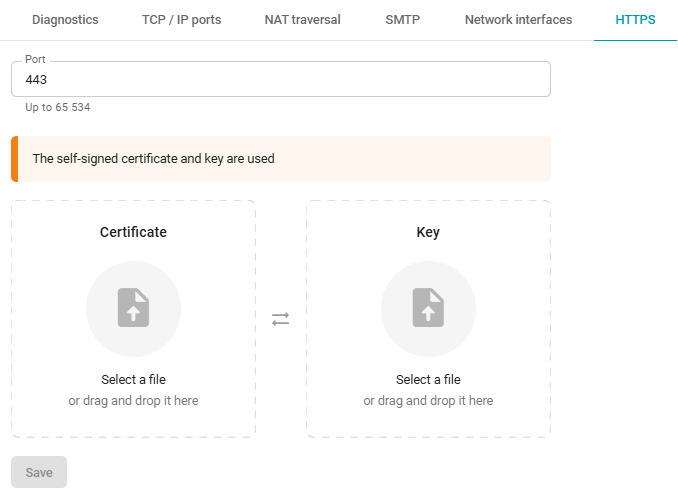Click 'Select a file' under Certificate
The image size is (678, 496).
pyautogui.click(x=133, y=379)
